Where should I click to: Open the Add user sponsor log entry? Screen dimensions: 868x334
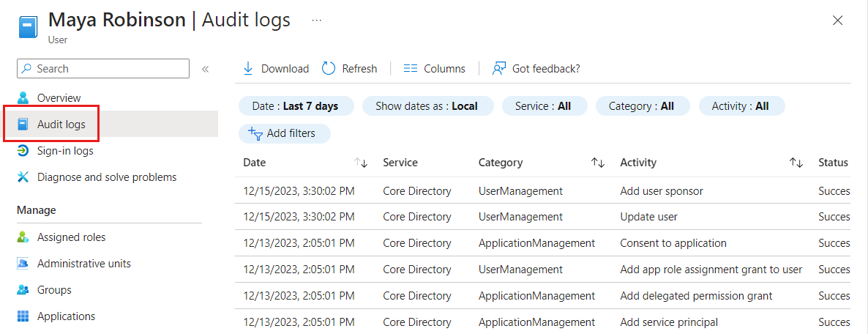[661, 191]
